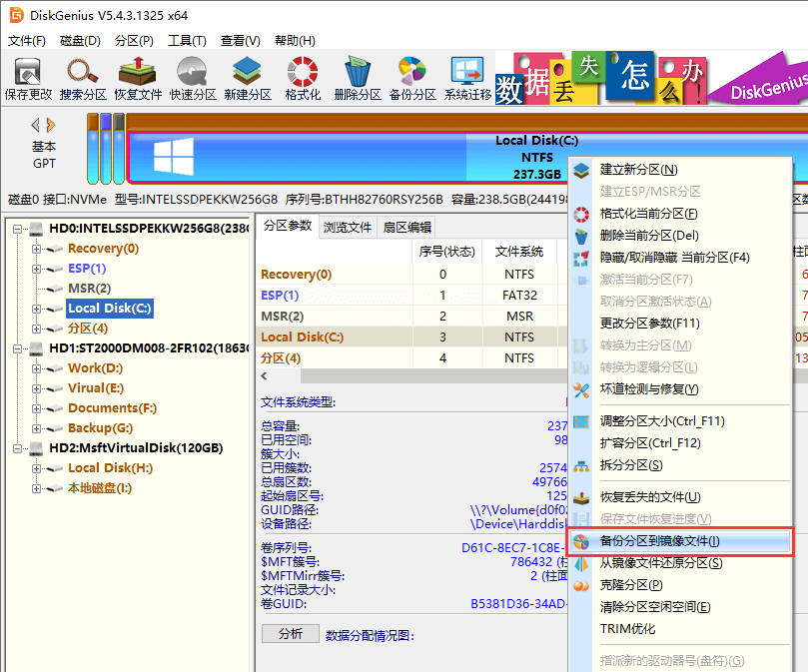Click the left navigation arrow above 基本
The height and width of the screenshot is (672, 808).
[x=36, y=125]
